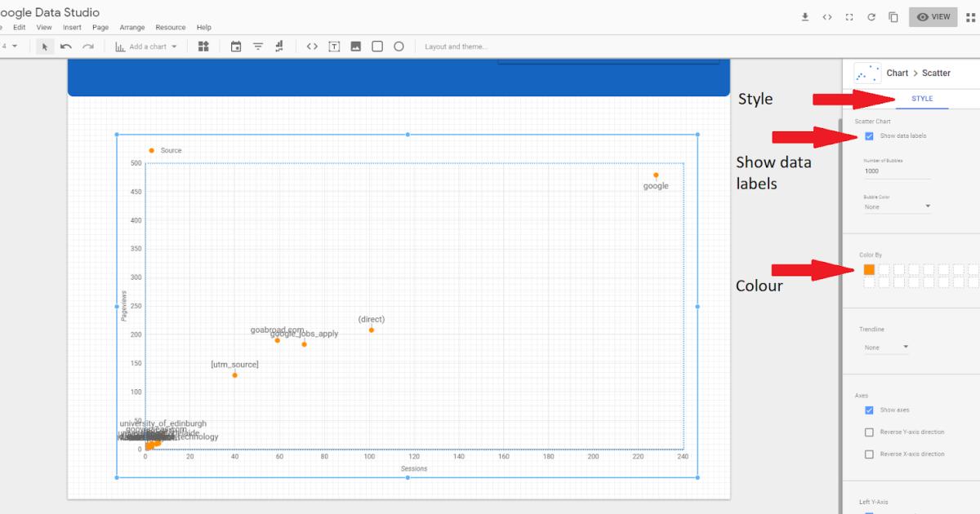
Task: Open Layout and theme settings
Action: (456, 47)
